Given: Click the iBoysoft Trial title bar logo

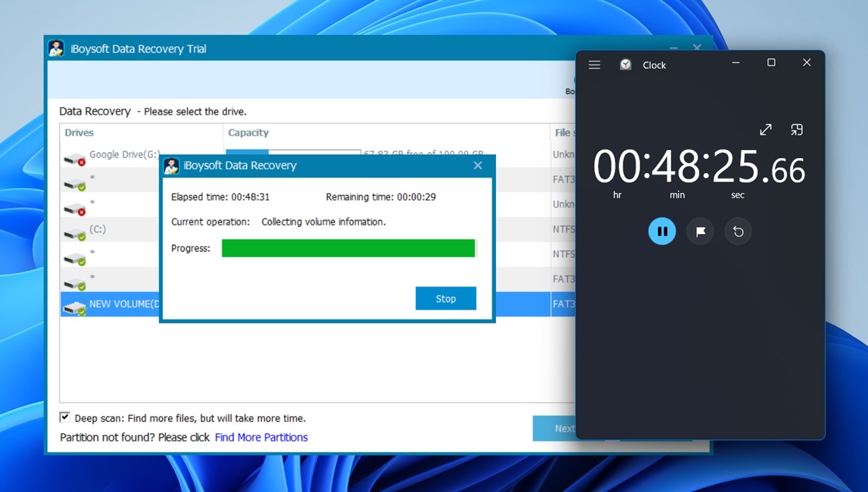Looking at the screenshot, I should [x=56, y=49].
